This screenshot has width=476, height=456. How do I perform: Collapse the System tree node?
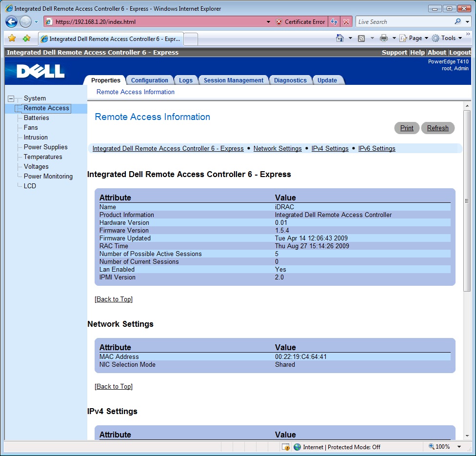click(x=11, y=99)
